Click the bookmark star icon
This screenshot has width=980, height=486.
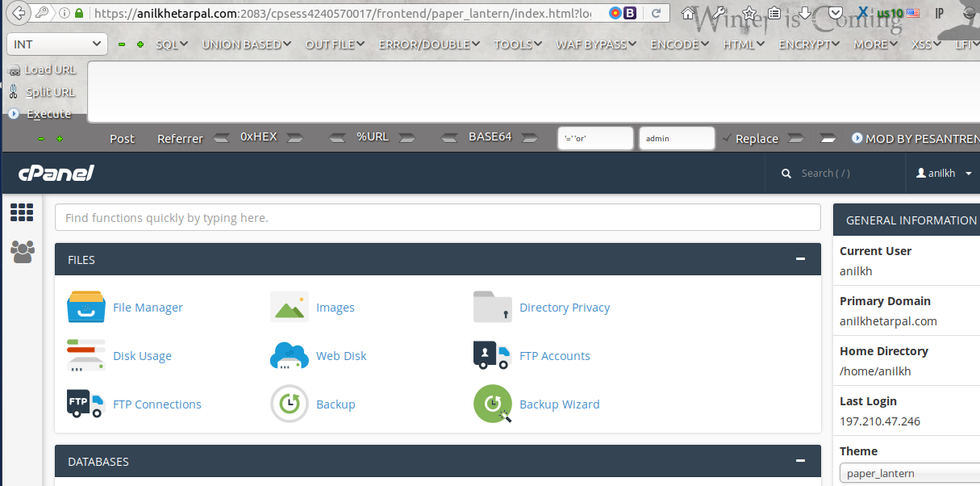tap(749, 13)
